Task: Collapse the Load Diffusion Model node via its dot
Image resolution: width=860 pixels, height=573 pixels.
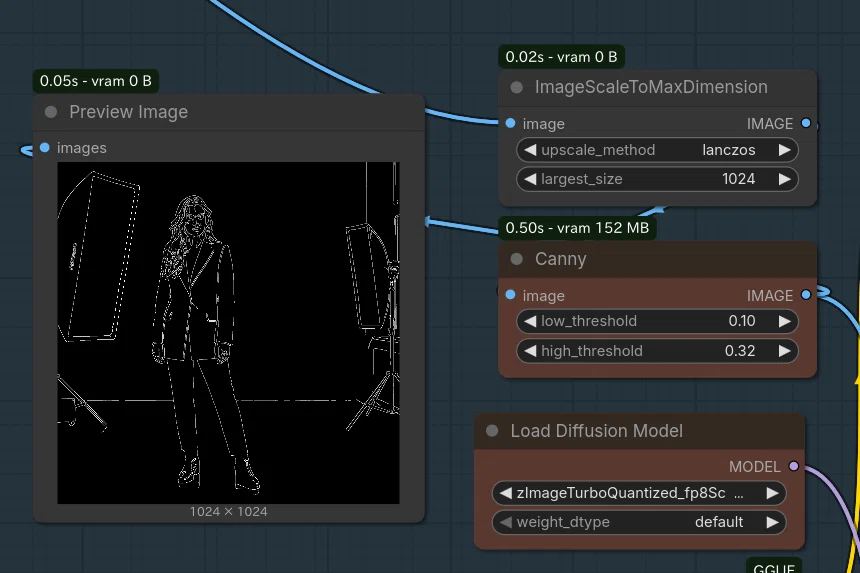Action: 492,431
